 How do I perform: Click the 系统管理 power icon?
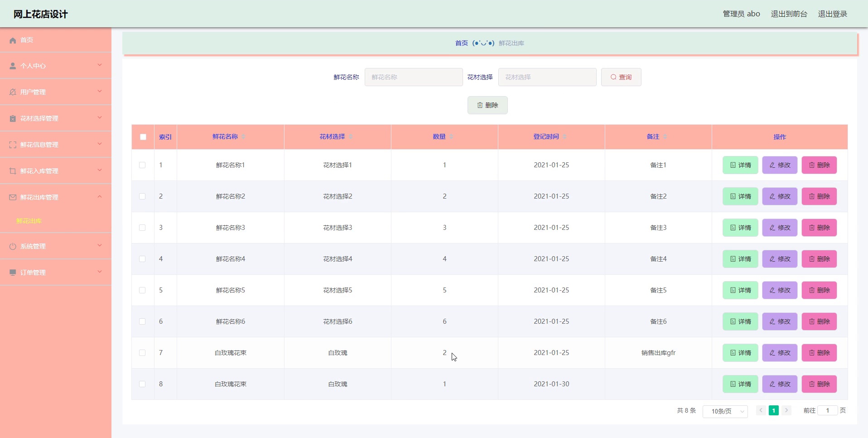(12, 246)
